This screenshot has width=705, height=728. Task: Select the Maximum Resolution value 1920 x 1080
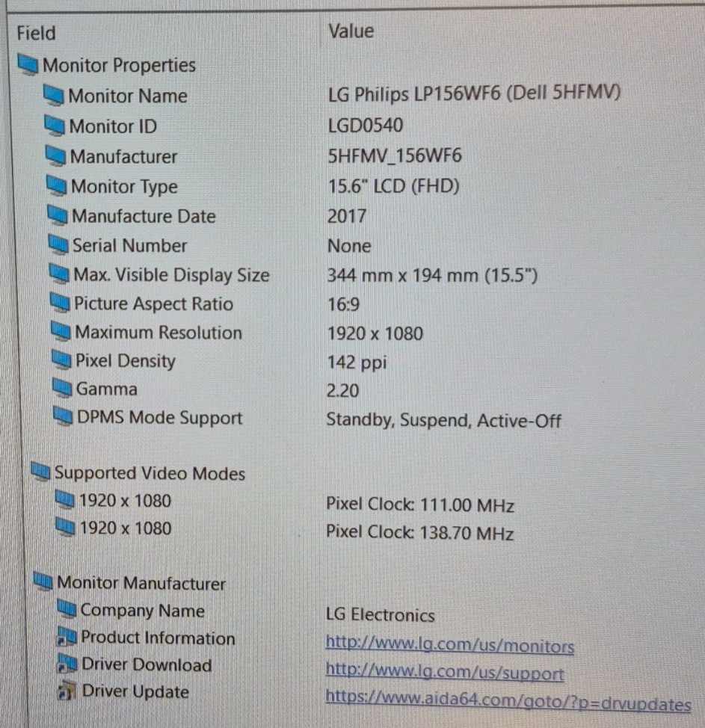tap(375, 333)
